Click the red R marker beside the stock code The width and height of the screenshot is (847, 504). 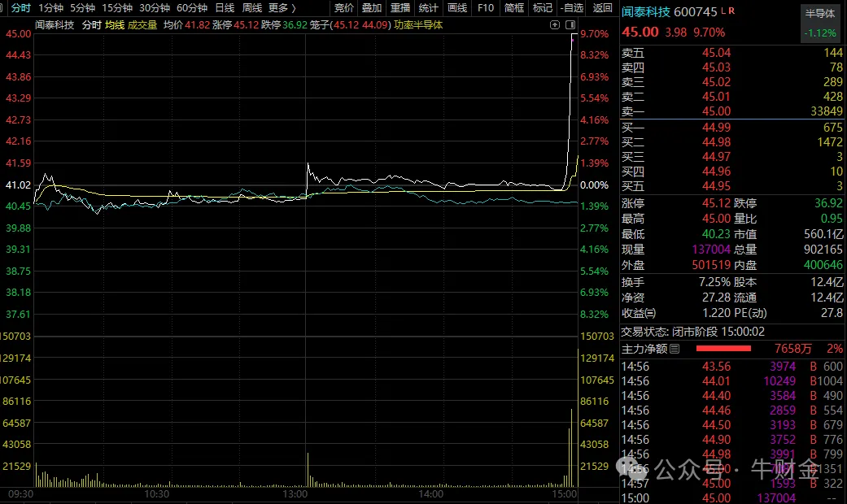tap(731, 11)
